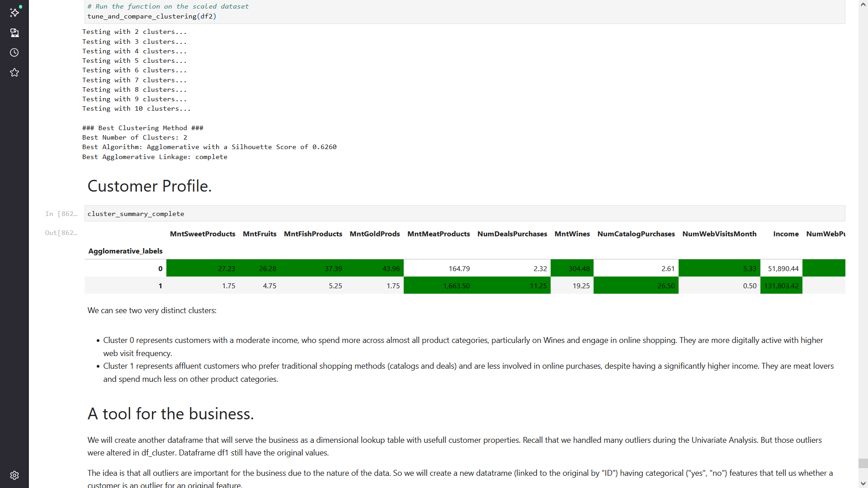Image resolution: width=868 pixels, height=488 pixels.
Task: Open settings with the gear icon
Action: (14, 475)
